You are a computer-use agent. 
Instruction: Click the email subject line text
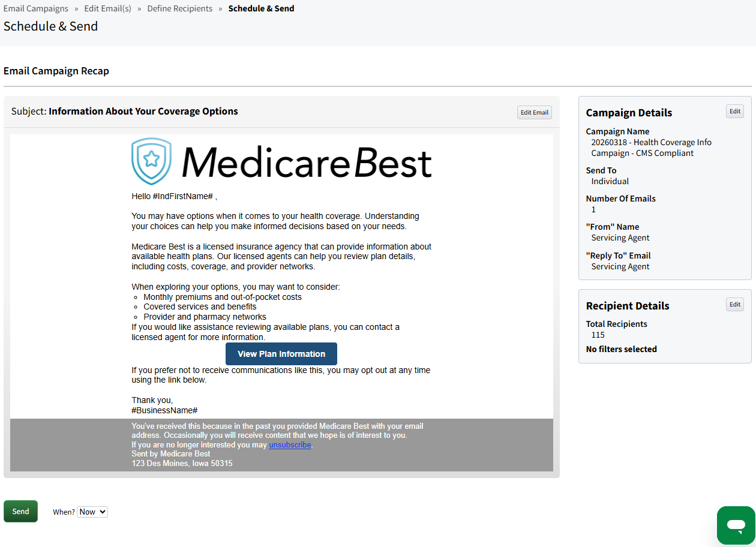143,111
